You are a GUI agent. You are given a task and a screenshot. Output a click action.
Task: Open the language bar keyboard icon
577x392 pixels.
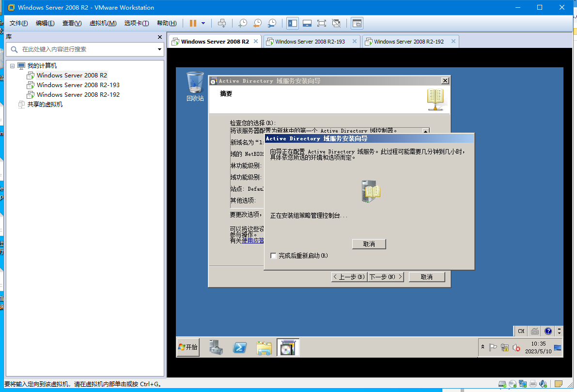click(x=535, y=331)
